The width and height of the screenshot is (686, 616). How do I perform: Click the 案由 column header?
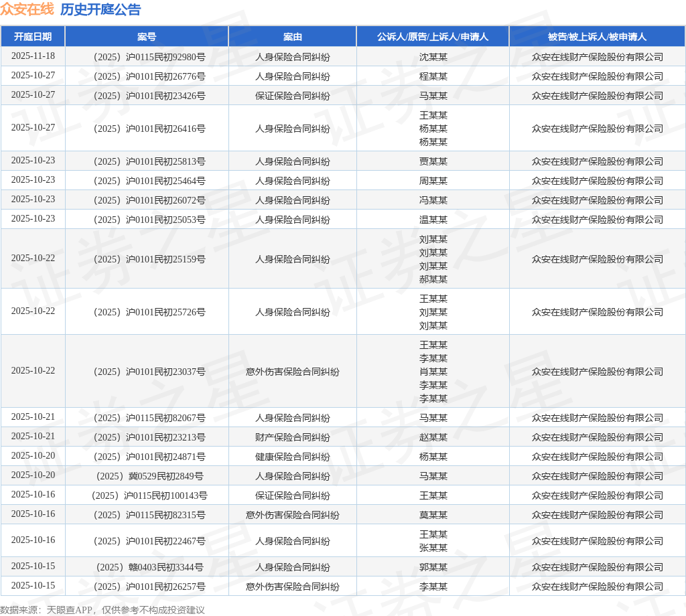292,37
